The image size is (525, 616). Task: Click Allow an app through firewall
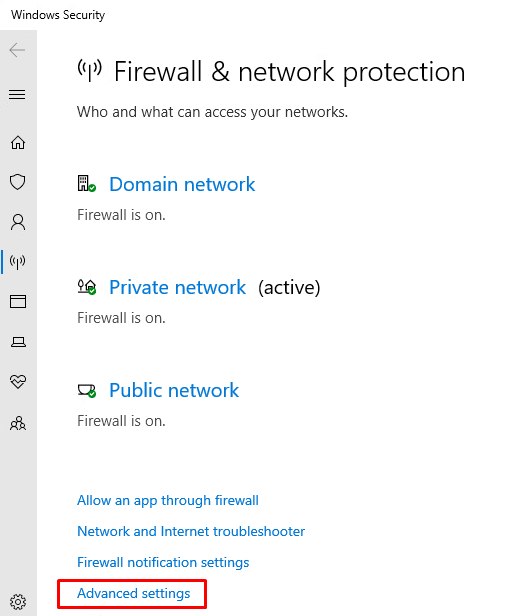pyautogui.click(x=168, y=500)
